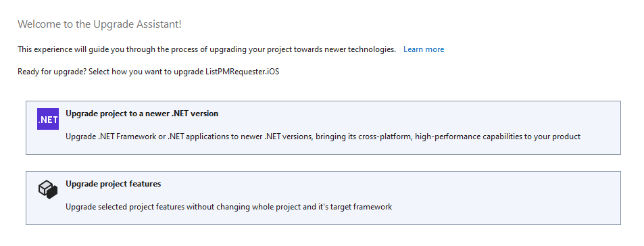Open the Learn more link

pyautogui.click(x=424, y=49)
